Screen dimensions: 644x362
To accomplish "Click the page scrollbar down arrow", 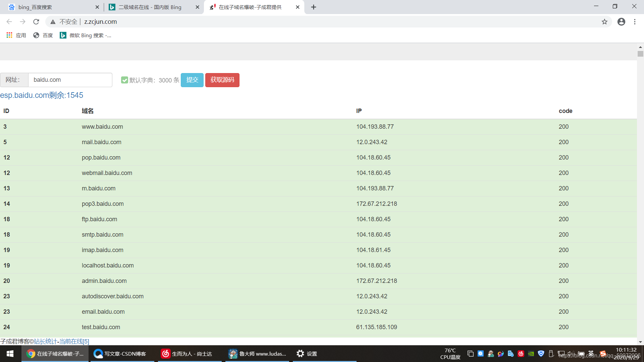I will pos(640,342).
